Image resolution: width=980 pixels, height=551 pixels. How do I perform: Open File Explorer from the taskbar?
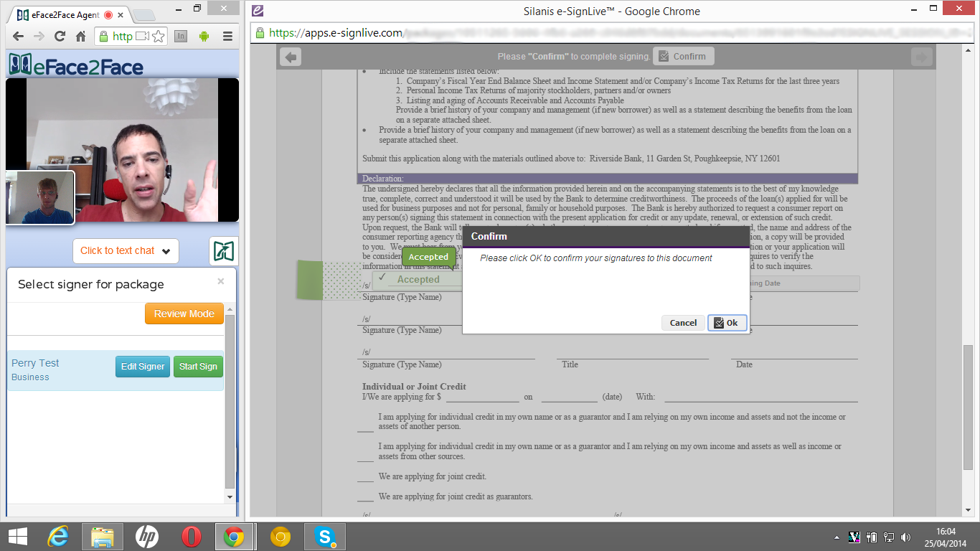[x=103, y=537]
